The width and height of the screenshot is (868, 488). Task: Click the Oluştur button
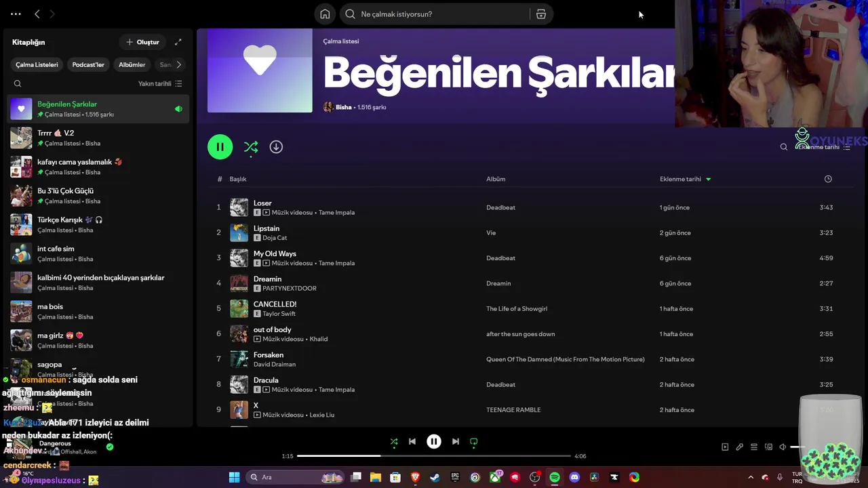142,42
